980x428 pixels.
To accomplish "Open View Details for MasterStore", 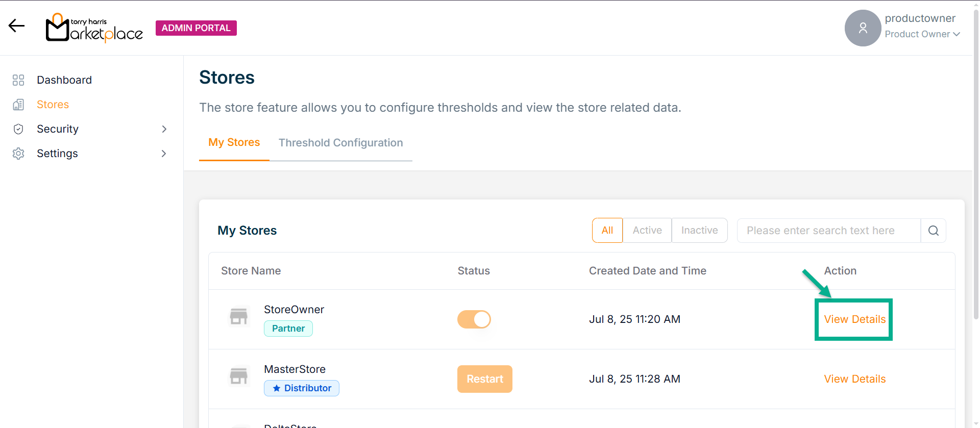I will click(x=854, y=379).
